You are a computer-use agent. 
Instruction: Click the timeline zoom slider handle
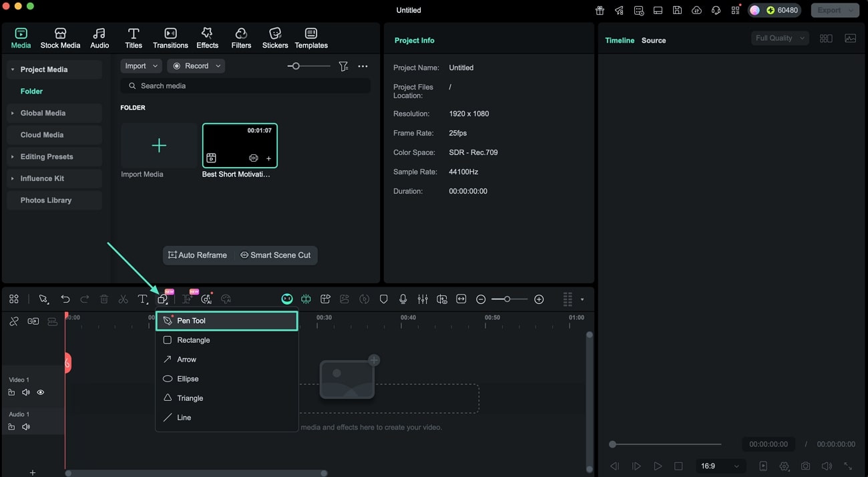(507, 299)
